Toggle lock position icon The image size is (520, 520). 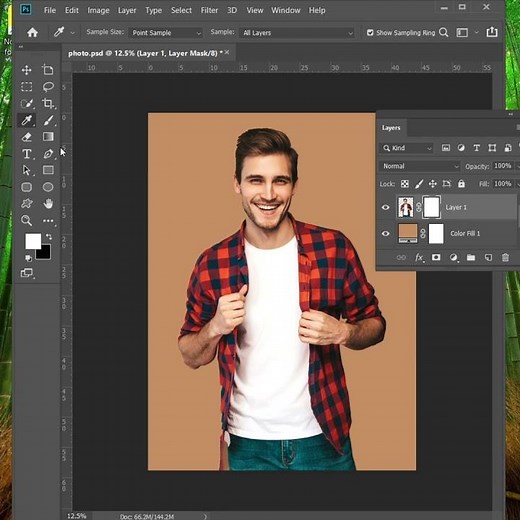click(433, 184)
